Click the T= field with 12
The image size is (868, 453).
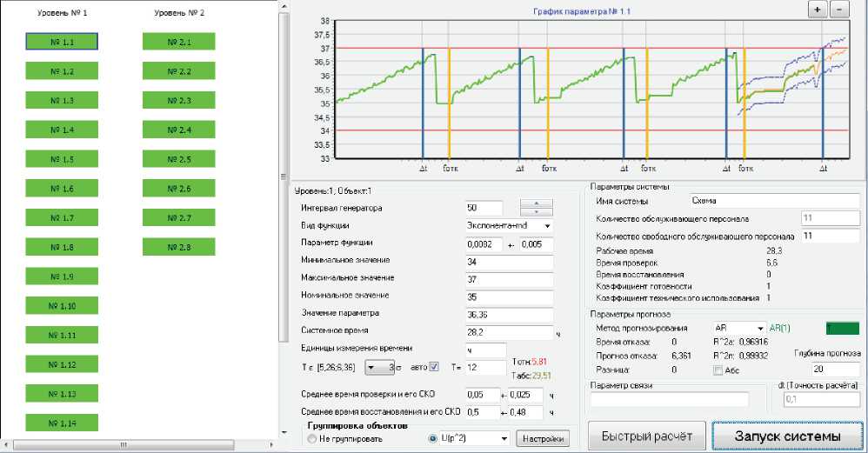(x=485, y=367)
